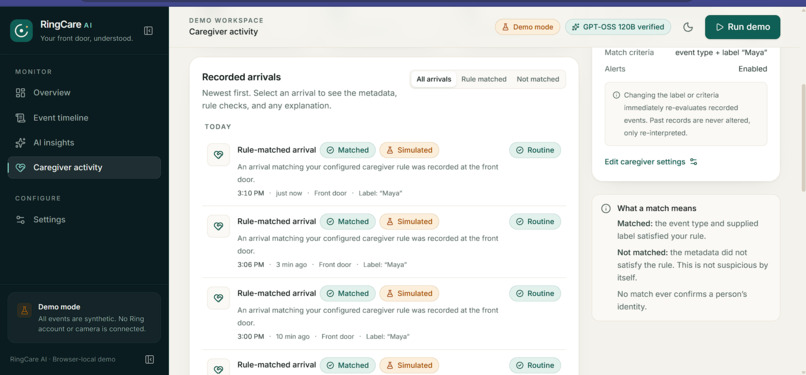Open the Rule-matched arrival titled at 3:10 PM
Screen dimensions: 806x375
(277, 150)
